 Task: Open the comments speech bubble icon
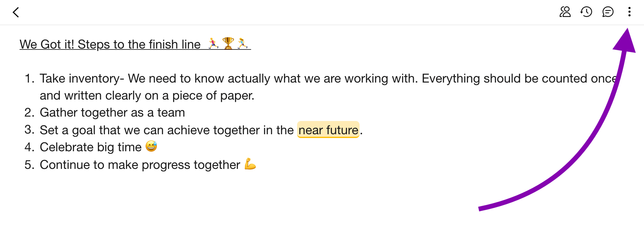[x=608, y=12]
